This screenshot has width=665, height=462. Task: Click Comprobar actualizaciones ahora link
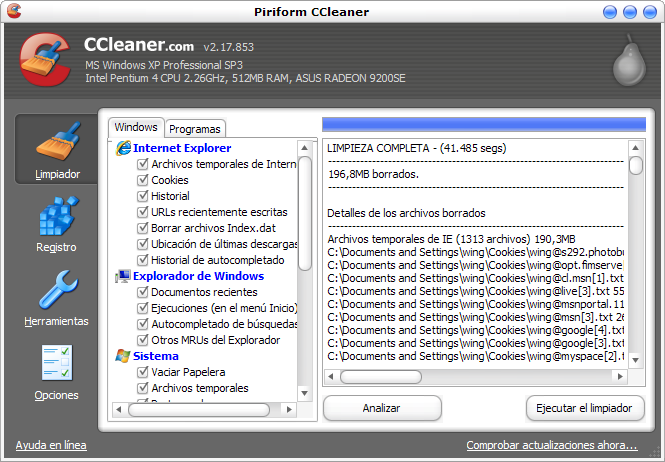pyautogui.click(x=551, y=445)
